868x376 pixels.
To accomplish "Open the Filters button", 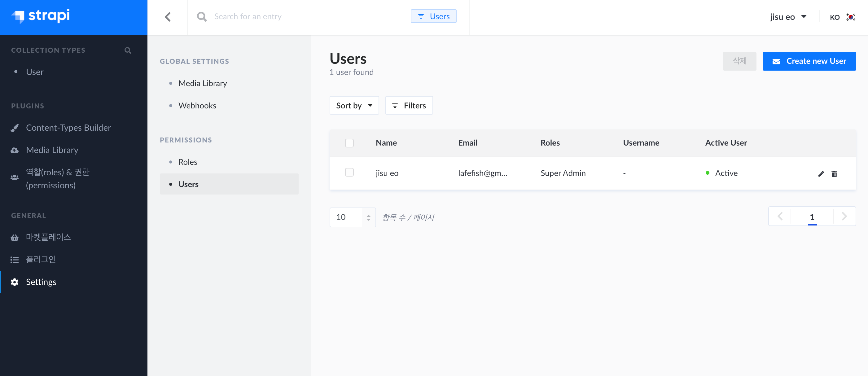I will [409, 105].
